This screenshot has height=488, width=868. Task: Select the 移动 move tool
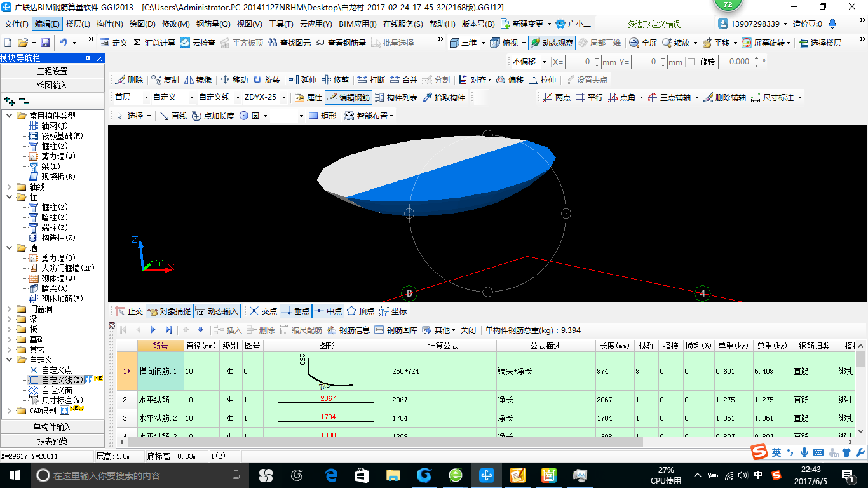[x=233, y=79]
